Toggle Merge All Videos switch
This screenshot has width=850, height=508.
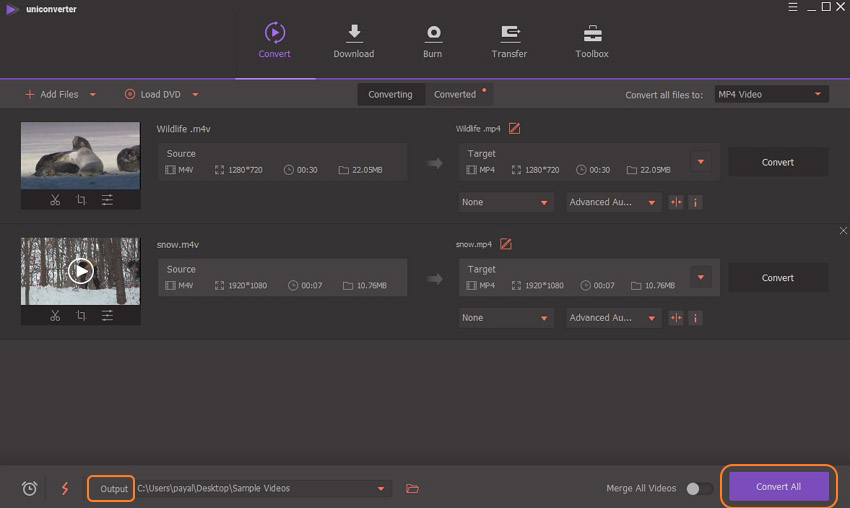tap(699, 488)
